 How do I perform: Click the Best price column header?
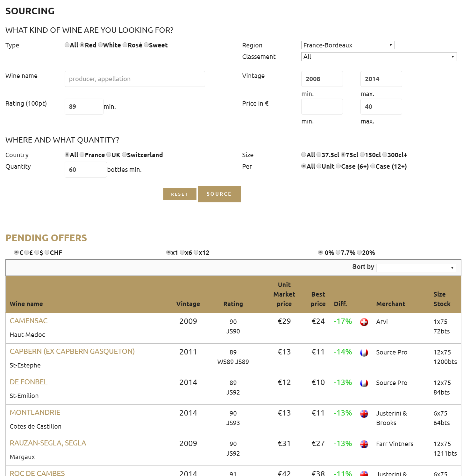tap(318, 299)
